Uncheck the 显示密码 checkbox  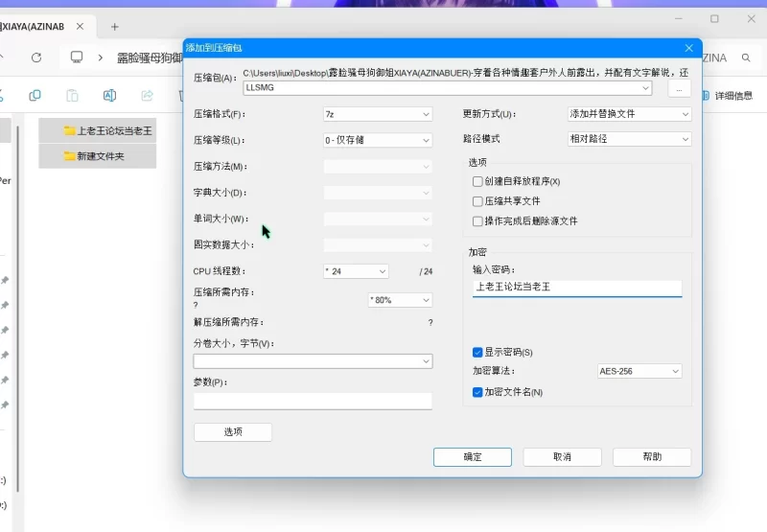tap(477, 352)
